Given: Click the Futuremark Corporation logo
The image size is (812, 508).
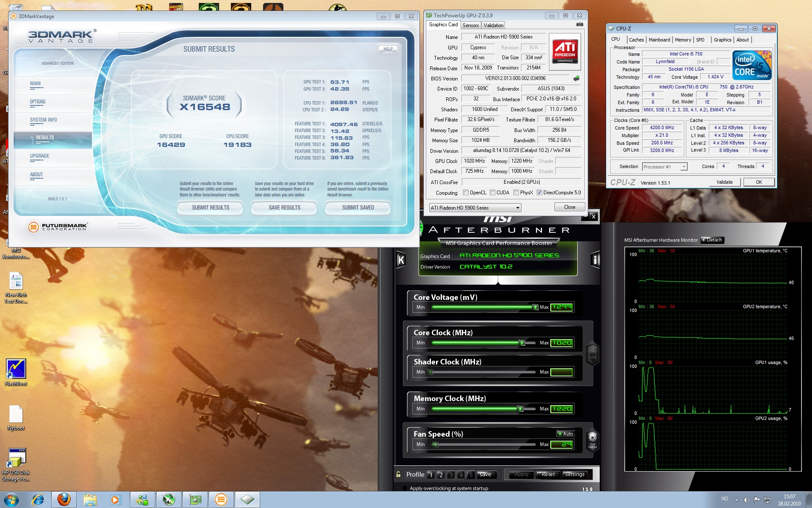Looking at the screenshot, I should 58,227.
